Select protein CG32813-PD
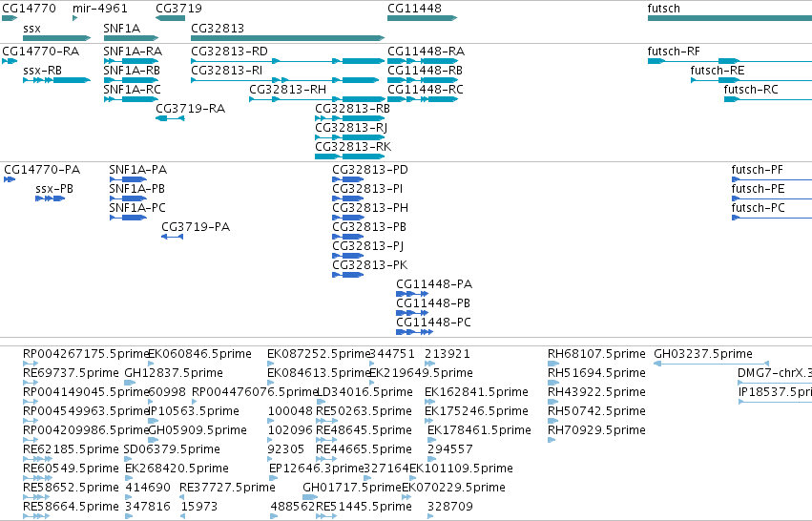 (x=370, y=170)
